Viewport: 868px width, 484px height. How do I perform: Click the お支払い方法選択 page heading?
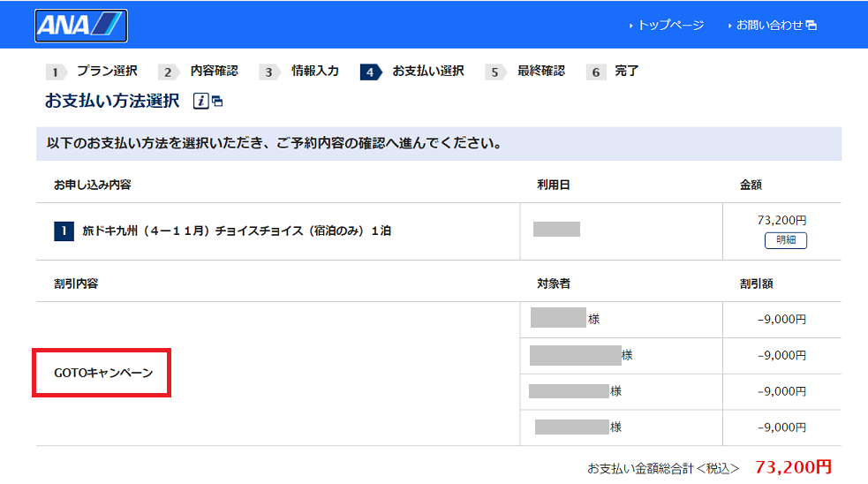tap(112, 101)
